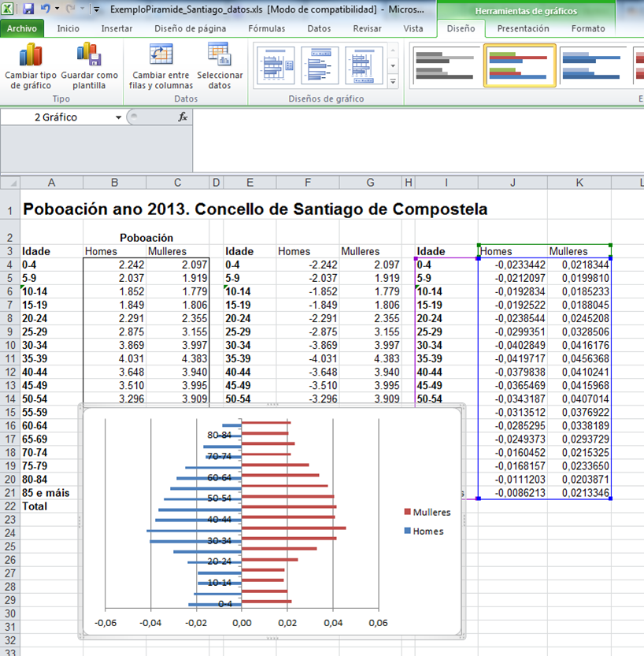
Task: Click the Undo arrow icon
Action: pyautogui.click(x=46, y=9)
